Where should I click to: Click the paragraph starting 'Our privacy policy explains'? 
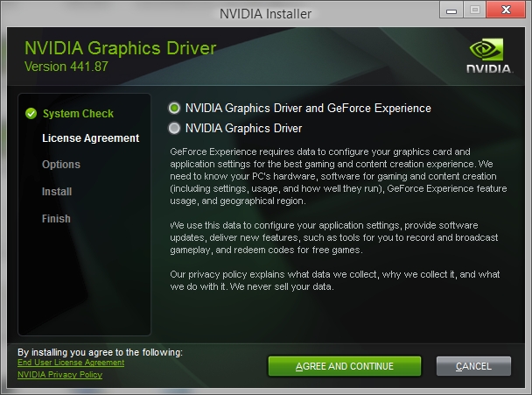click(x=335, y=280)
